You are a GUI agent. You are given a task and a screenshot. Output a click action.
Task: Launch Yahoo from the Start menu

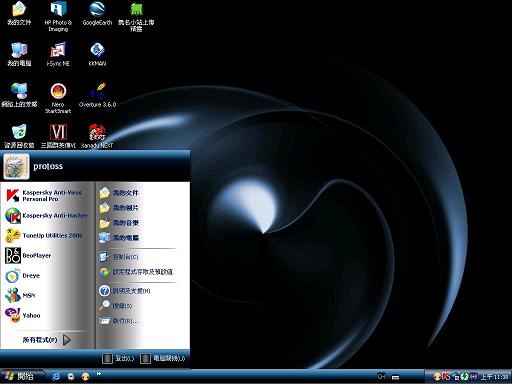(x=23, y=315)
